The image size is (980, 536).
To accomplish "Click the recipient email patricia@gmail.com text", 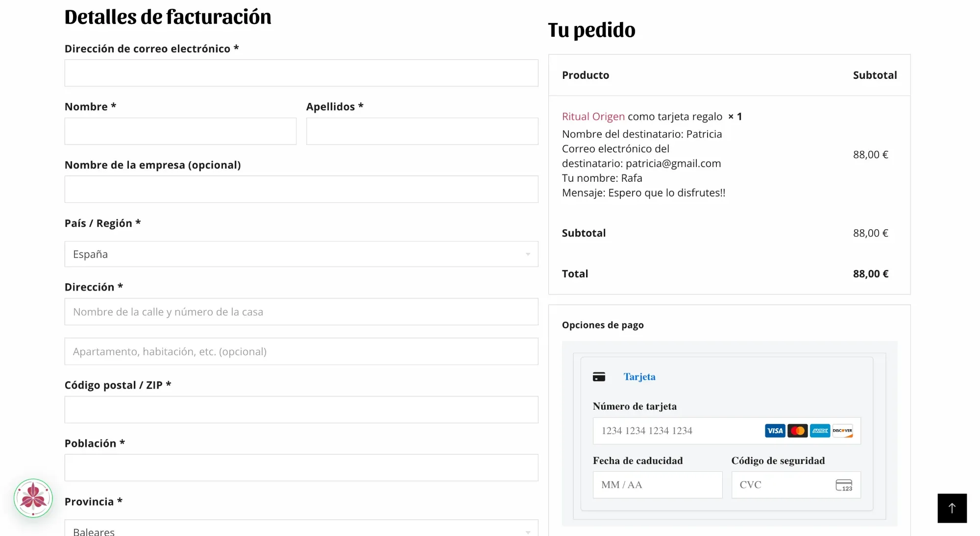I will coord(673,164).
